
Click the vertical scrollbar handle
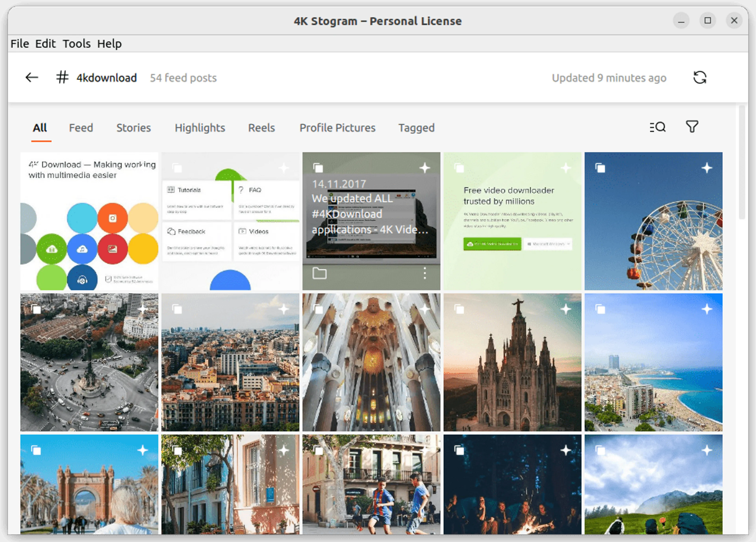click(742, 163)
